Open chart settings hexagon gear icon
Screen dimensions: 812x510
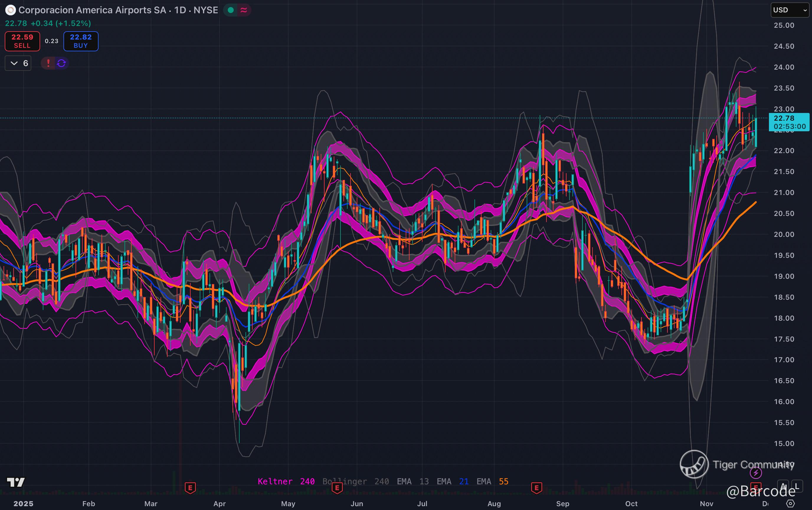pyautogui.click(x=790, y=503)
